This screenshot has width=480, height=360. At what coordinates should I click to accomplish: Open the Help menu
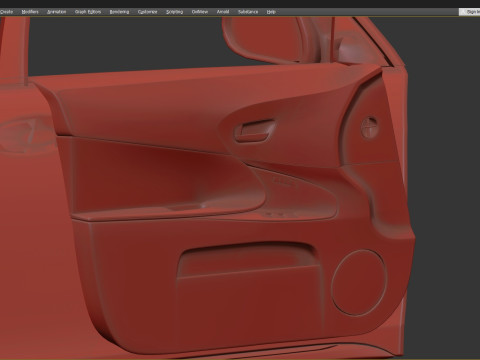tap(271, 12)
